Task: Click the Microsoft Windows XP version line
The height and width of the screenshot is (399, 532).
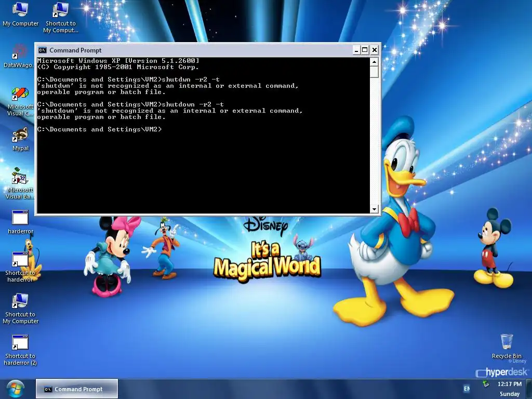Action: (x=118, y=61)
